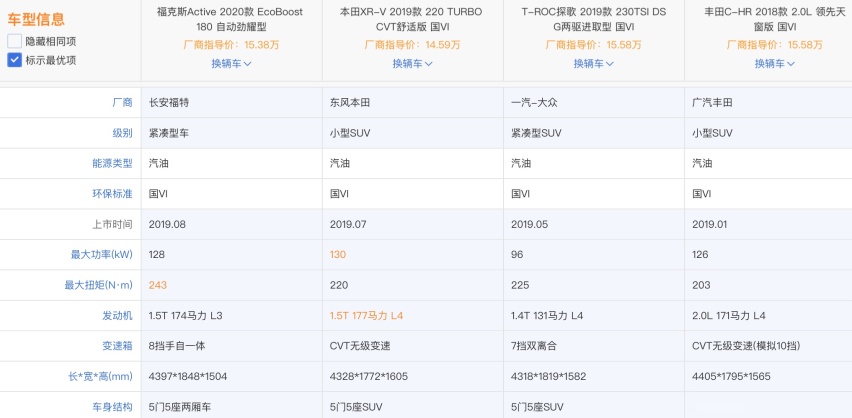Image resolution: width=852 pixels, height=418 pixels.
Task: Click the 96 power value
Action: 517,254
